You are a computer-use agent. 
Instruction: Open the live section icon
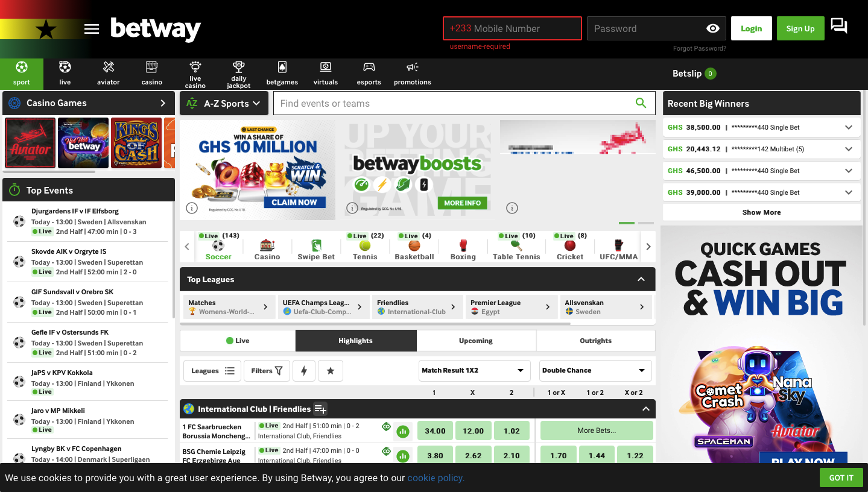tap(65, 67)
